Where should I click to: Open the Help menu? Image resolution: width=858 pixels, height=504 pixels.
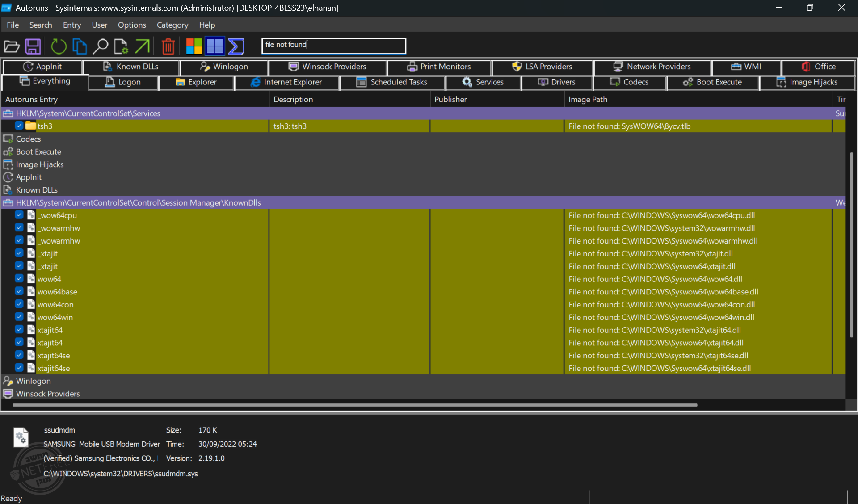[207, 25]
